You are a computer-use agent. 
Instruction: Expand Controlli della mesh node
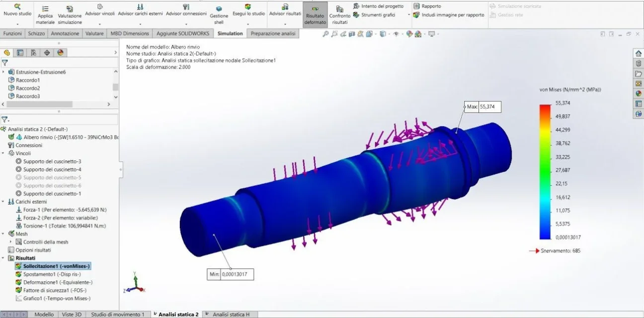coord(11,241)
